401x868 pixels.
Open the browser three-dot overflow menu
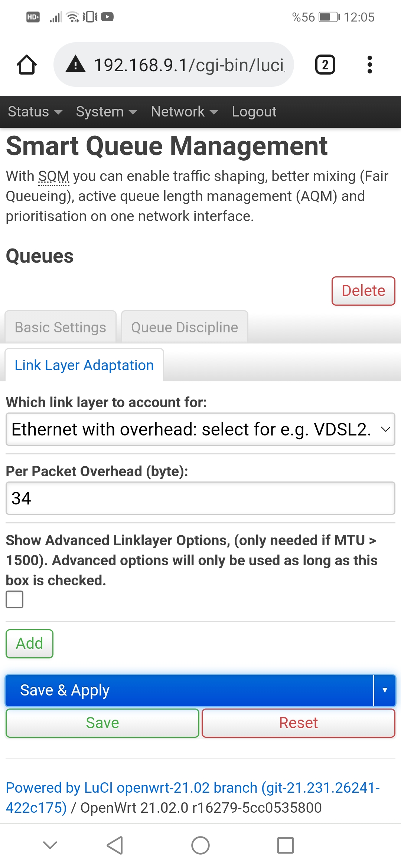coord(369,65)
